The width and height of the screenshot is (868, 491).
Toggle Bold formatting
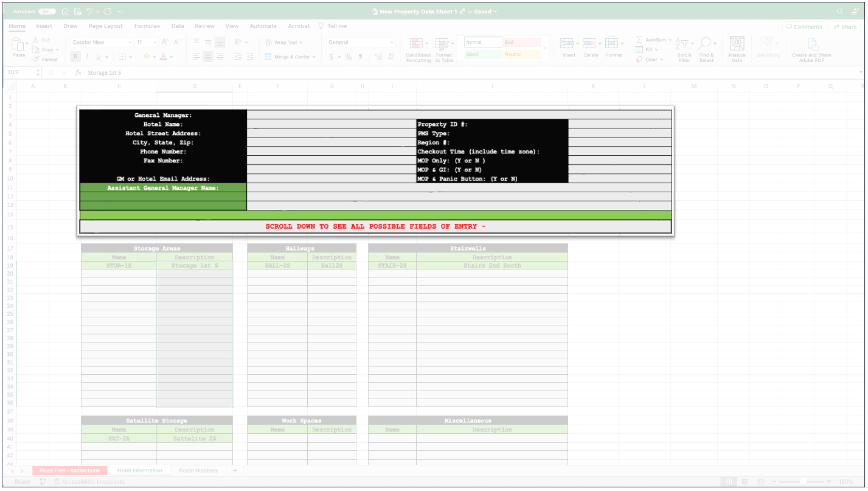click(75, 57)
